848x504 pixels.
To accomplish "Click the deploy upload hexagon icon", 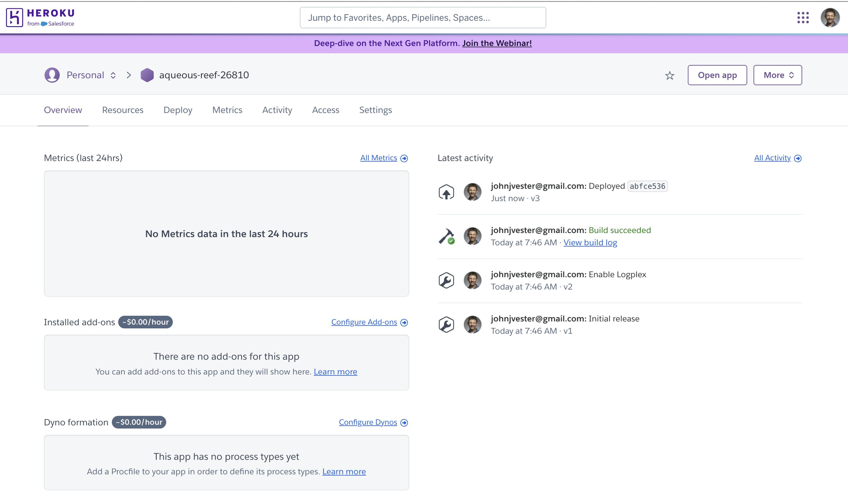I will coord(446,192).
